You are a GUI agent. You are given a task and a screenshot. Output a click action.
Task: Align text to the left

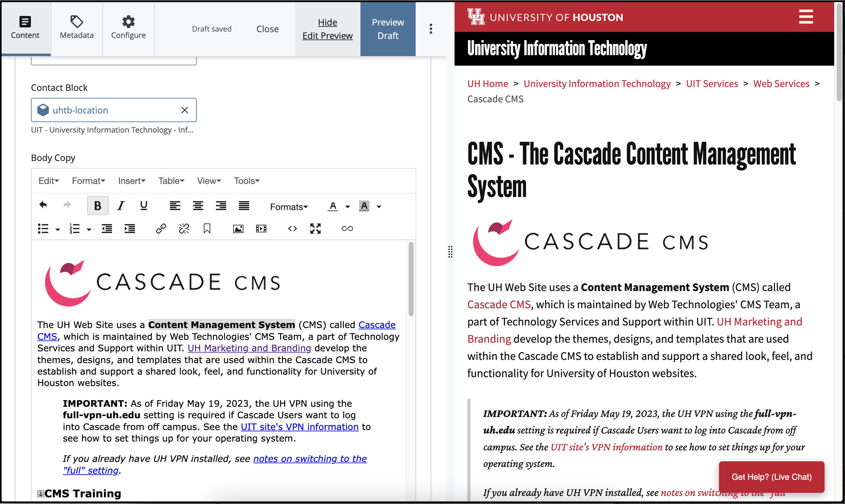click(175, 206)
